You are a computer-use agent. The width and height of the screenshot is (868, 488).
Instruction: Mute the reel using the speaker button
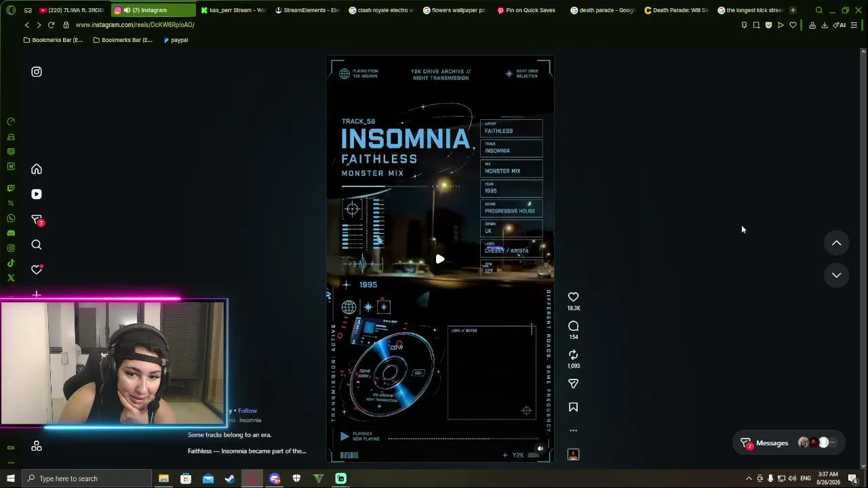click(x=540, y=448)
